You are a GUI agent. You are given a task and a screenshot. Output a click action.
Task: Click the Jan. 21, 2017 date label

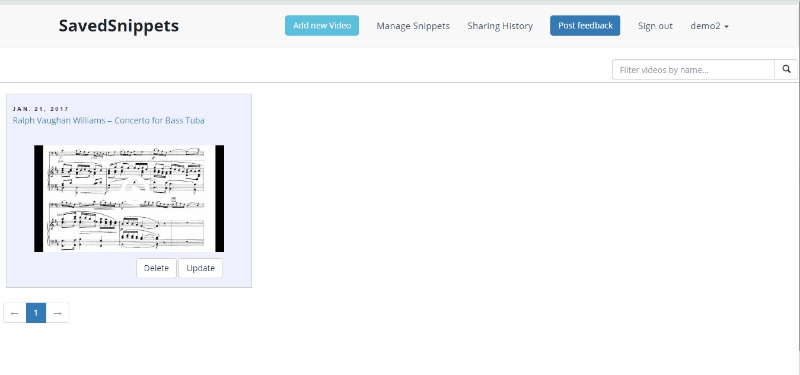(x=41, y=109)
